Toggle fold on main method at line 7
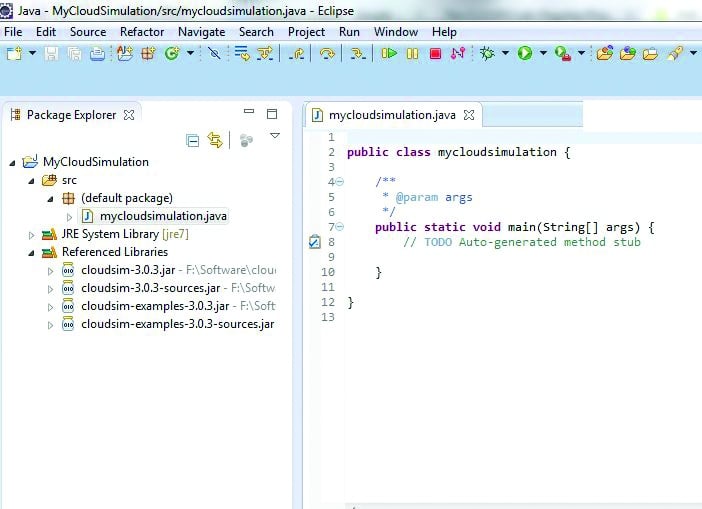This screenshot has height=509, width=702. (339, 227)
